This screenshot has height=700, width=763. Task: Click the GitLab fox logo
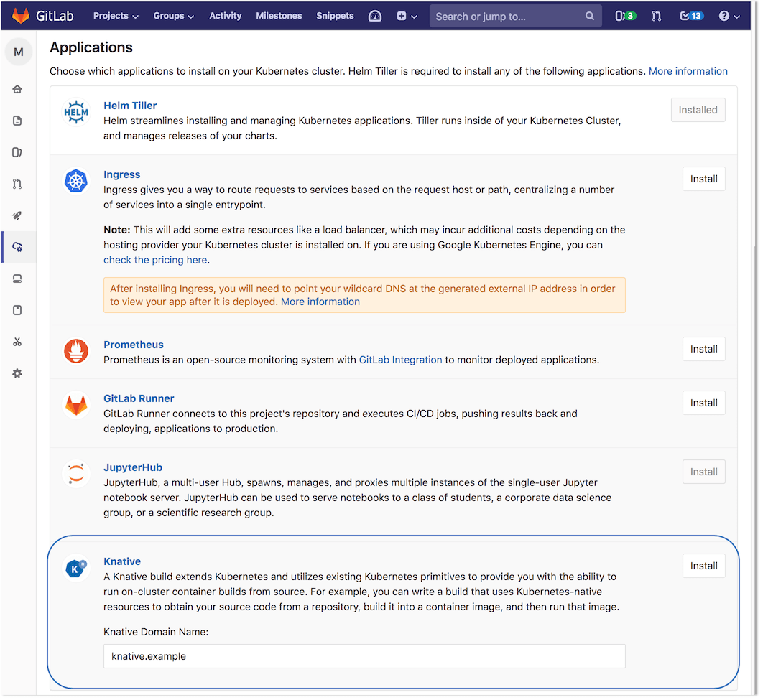(19, 15)
